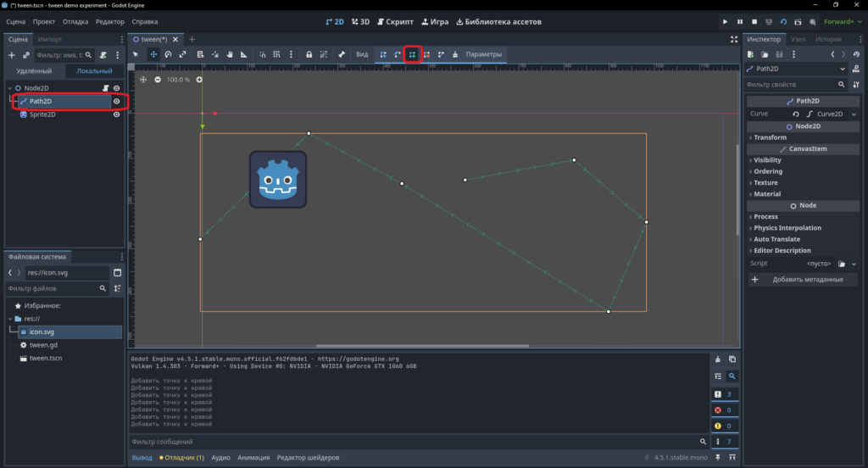Open the Curve2D resource dropdown
The width and height of the screenshot is (868, 468).
click(854, 114)
